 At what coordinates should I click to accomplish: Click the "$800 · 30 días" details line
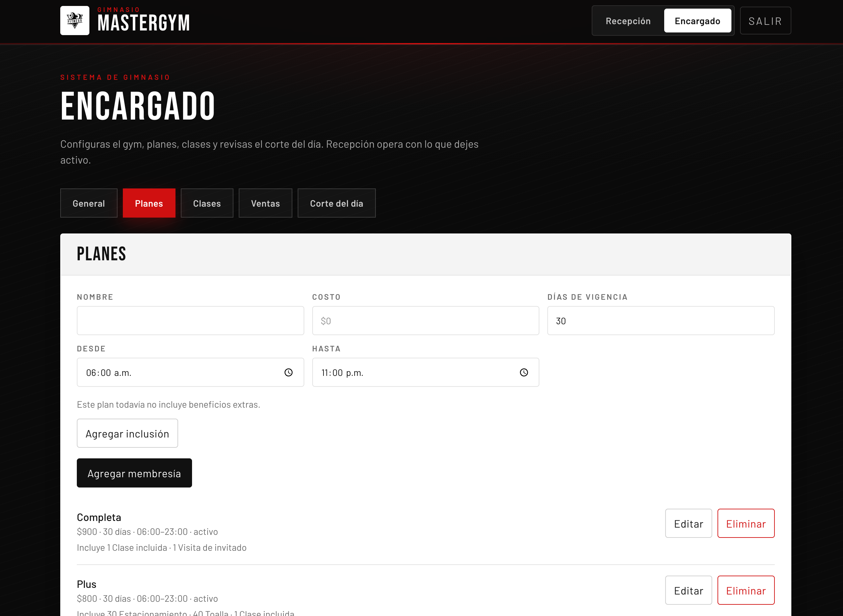(x=147, y=598)
